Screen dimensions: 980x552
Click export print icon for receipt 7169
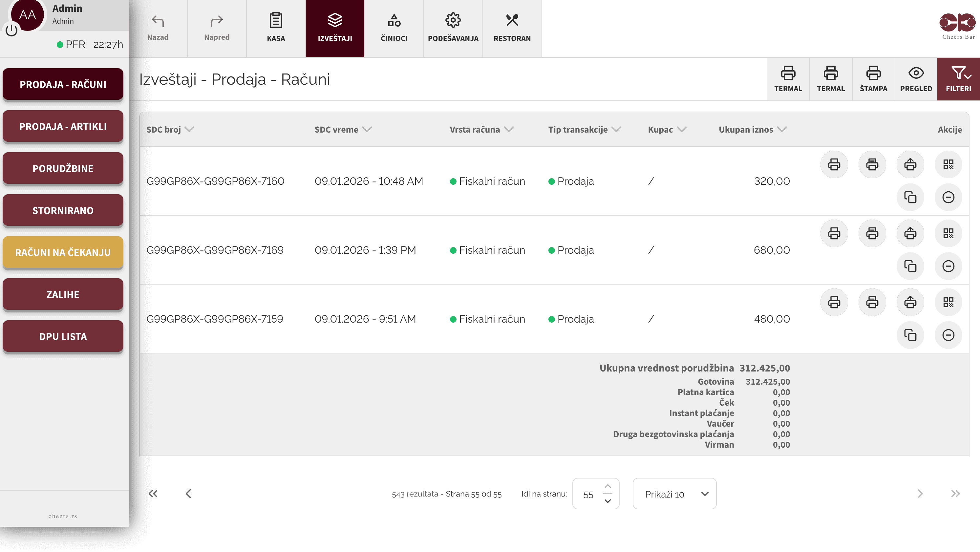tap(910, 233)
